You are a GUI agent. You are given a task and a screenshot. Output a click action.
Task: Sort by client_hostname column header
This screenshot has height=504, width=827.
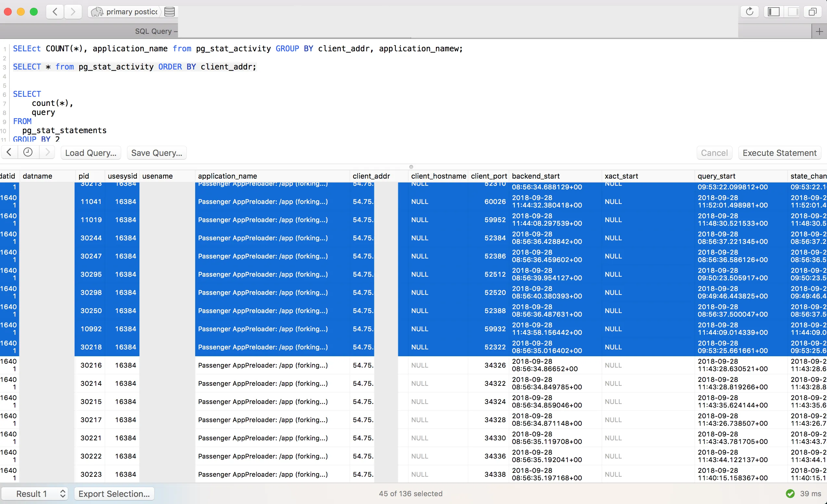[x=439, y=176]
